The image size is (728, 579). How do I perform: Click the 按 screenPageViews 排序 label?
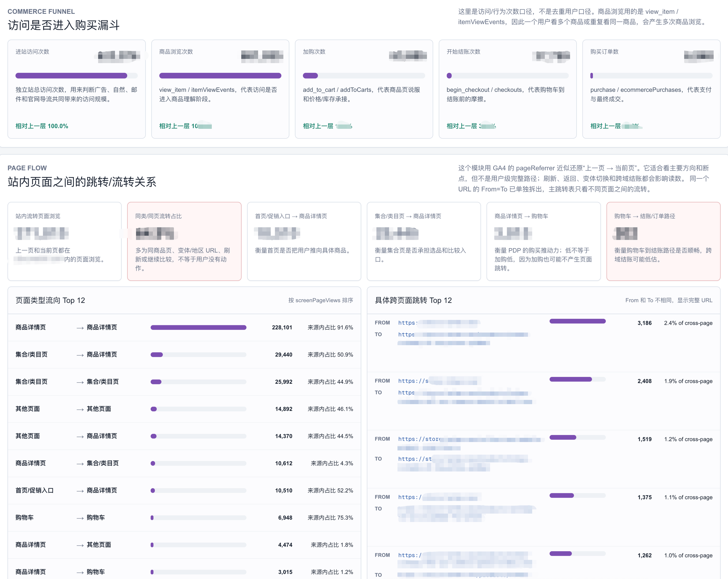[320, 300]
